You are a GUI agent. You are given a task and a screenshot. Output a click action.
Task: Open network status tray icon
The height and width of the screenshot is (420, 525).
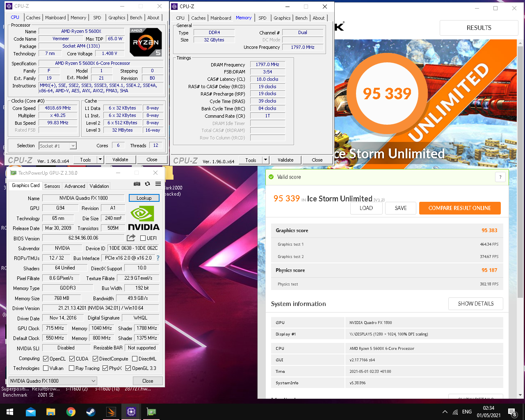[x=455, y=412]
